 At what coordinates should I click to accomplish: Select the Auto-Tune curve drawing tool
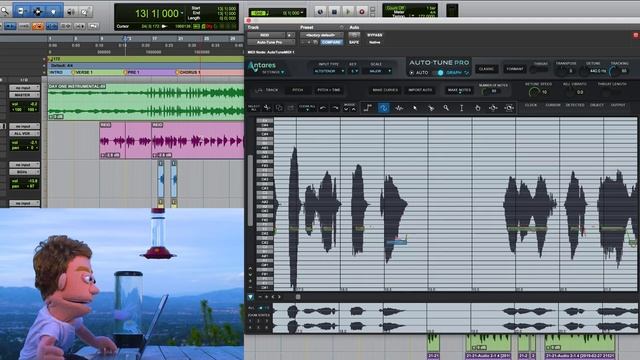(383, 108)
